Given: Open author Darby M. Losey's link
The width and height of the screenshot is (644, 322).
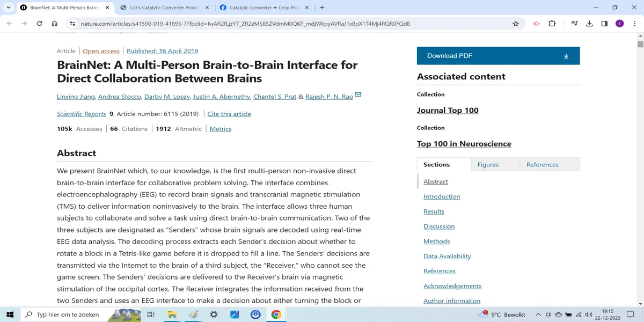Looking at the screenshot, I should tap(167, 97).
